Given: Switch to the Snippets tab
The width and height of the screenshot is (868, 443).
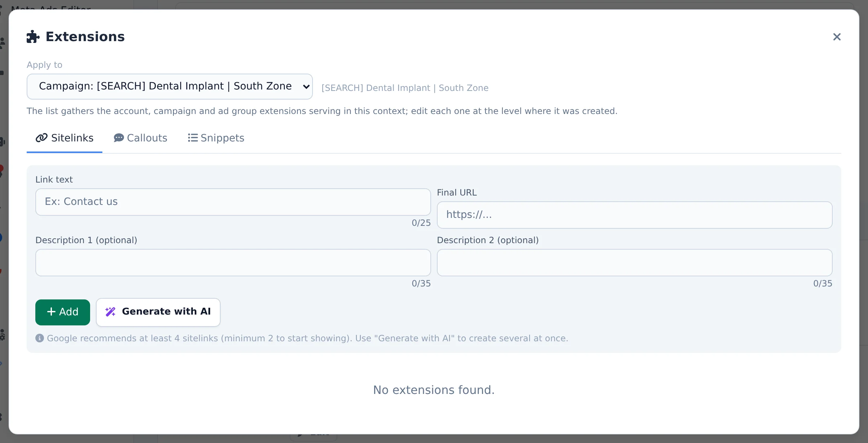Looking at the screenshot, I should [216, 138].
